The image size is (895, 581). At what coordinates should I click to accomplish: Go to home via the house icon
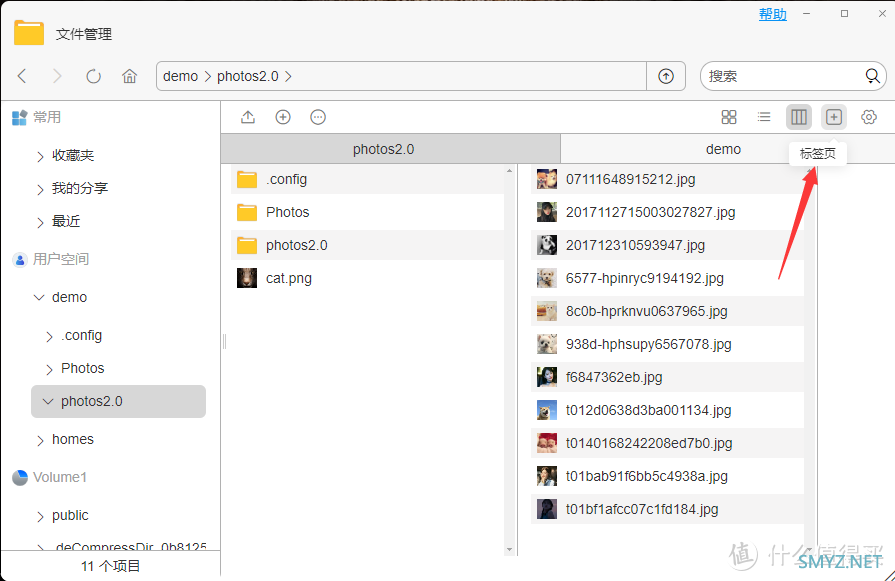130,76
